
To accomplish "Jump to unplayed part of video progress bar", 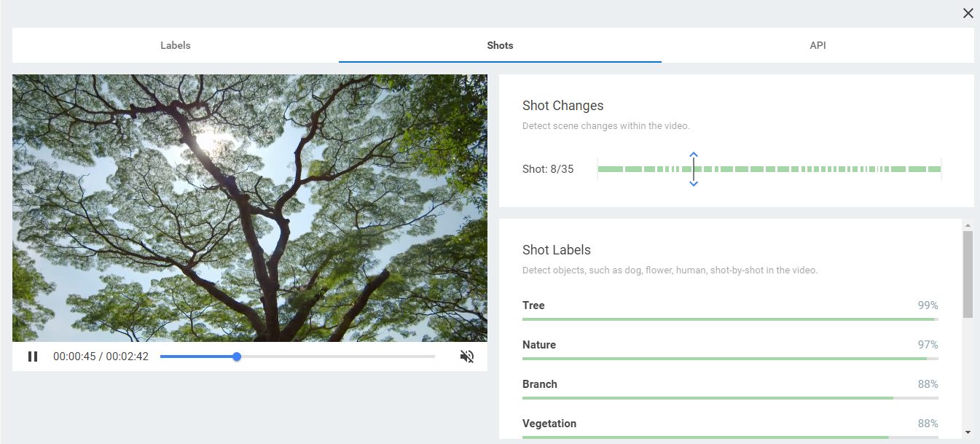I will point(342,357).
